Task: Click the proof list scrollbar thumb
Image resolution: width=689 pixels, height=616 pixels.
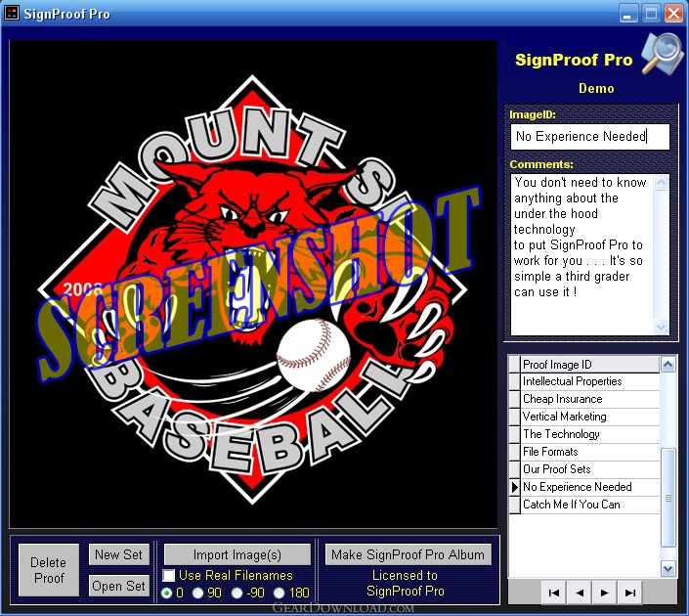Action: 667,498
